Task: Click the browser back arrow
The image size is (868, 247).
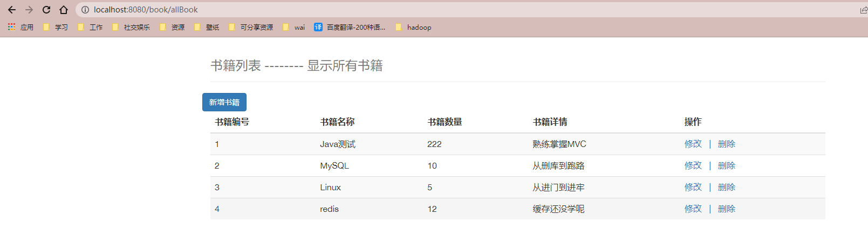Action: (12, 10)
